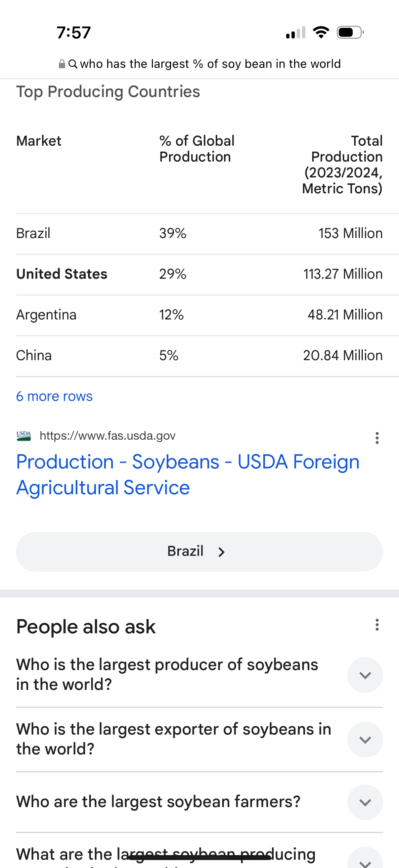Expand largest exporter of soybeans question
The width and height of the screenshot is (399, 868).
(365, 740)
